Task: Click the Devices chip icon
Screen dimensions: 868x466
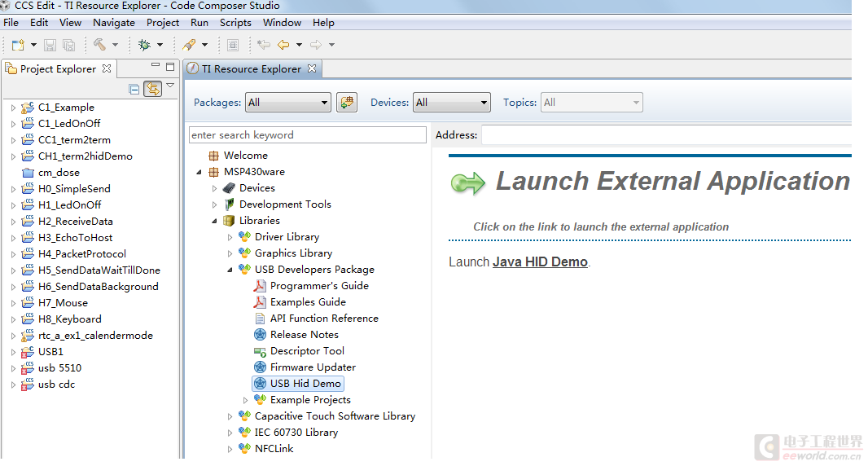Action: click(229, 188)
